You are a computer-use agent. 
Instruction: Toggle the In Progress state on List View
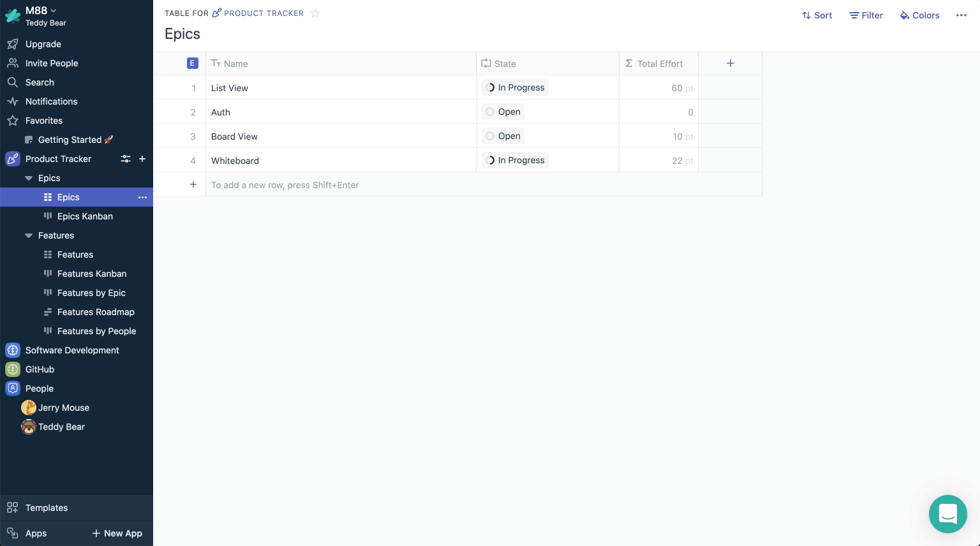[x=490, y=87]
